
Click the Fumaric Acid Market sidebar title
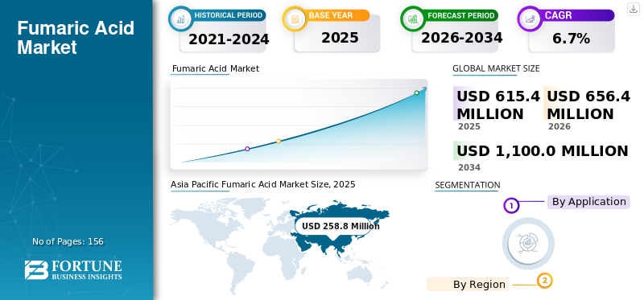(76, 38)
